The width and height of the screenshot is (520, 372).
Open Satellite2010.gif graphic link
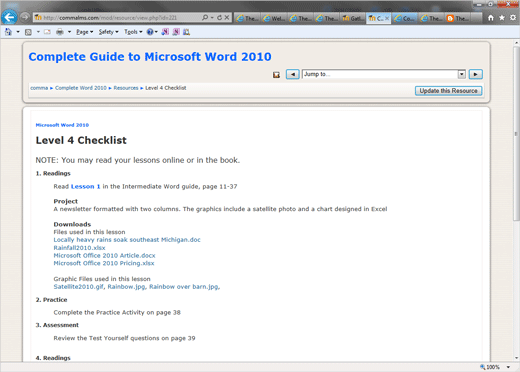tap(78, 287)
